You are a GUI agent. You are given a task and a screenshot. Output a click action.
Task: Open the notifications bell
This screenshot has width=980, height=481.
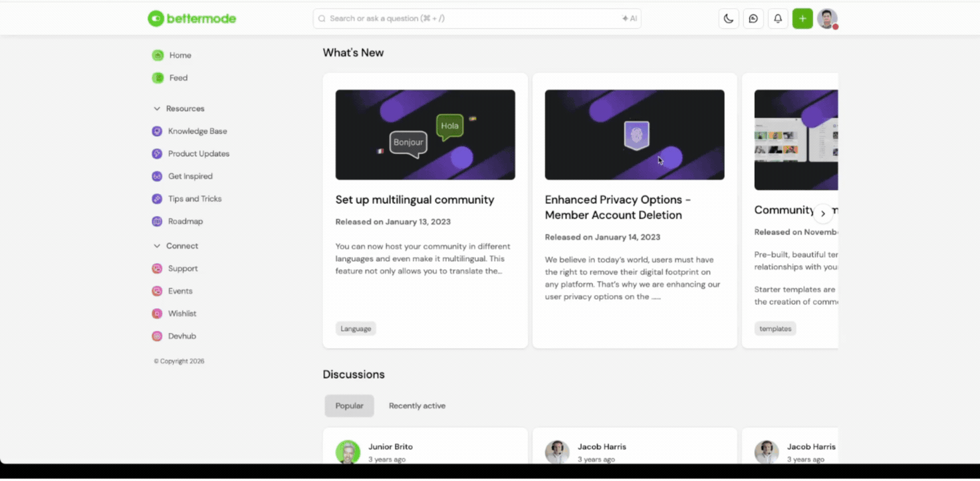point(778,19)
